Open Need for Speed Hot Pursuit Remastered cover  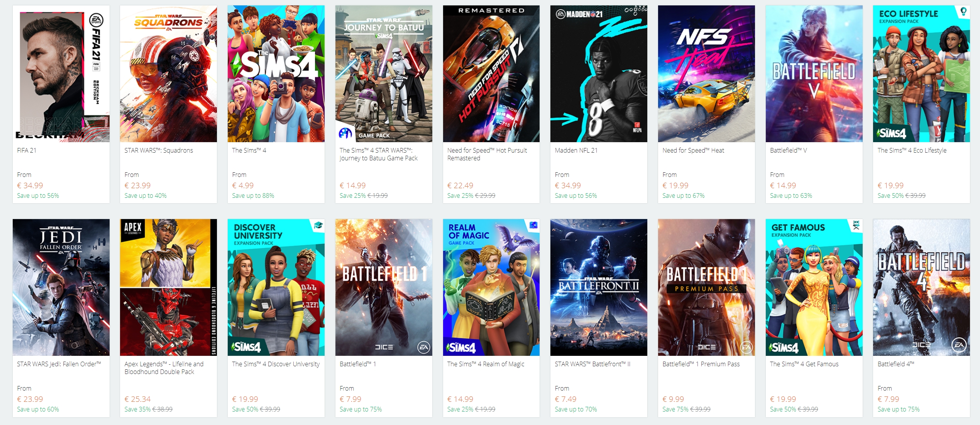point(491,73)
